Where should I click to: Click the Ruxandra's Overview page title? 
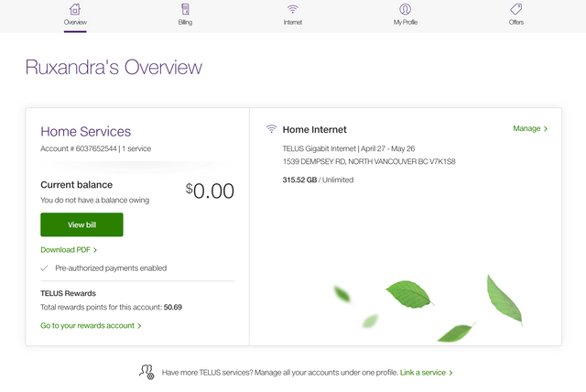pos(114,67)
